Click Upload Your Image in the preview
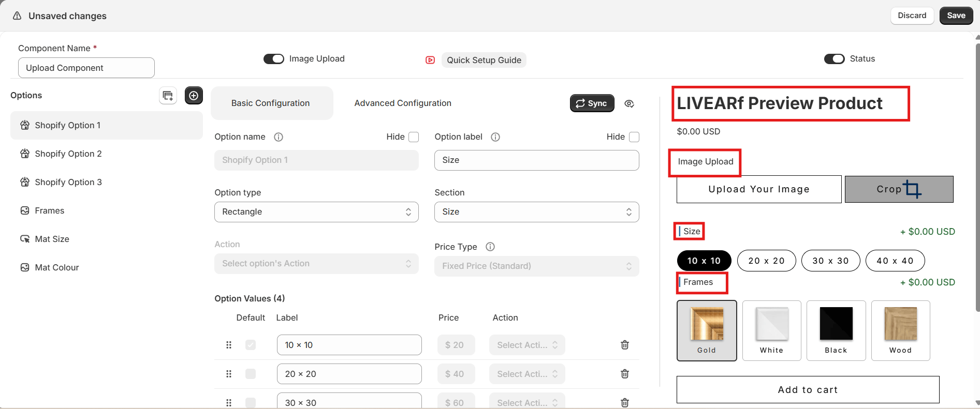Image resolution: width=980 pixels, height=409 pixels. [x=759, y=189]
